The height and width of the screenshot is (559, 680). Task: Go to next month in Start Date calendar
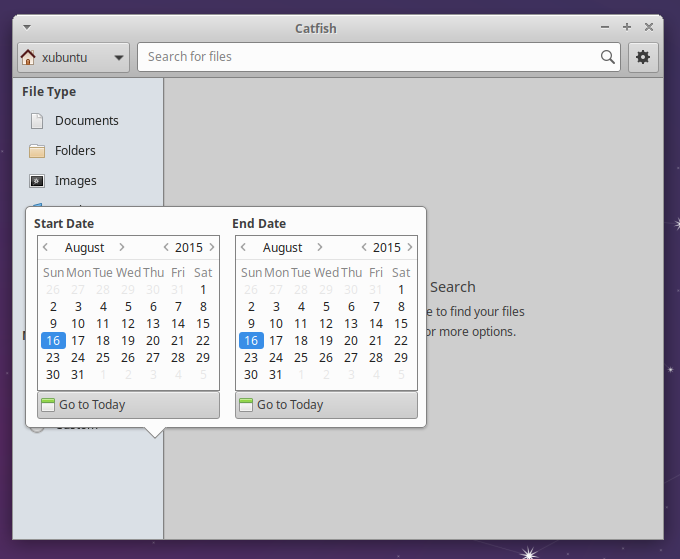click(x=122, y=247)
